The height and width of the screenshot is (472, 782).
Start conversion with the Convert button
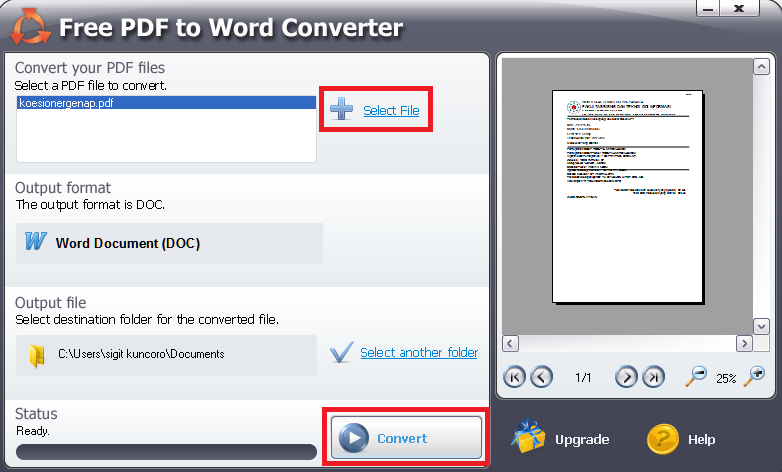(406, 438)
